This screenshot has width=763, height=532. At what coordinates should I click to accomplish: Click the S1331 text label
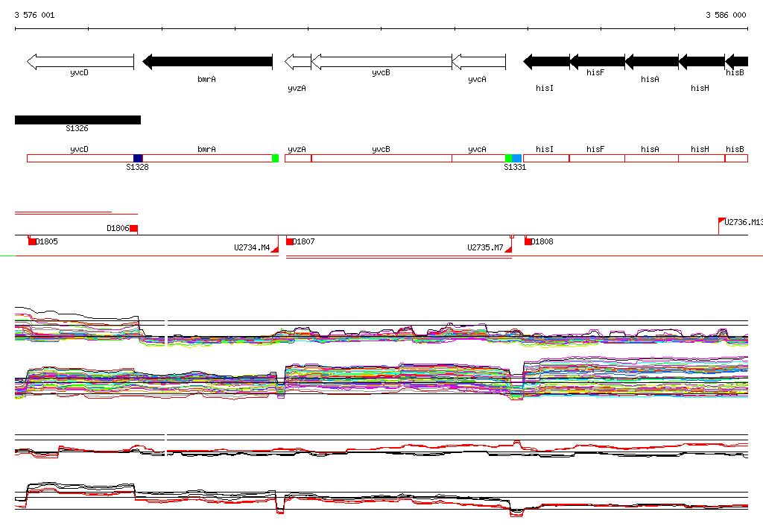coord(515,167)
